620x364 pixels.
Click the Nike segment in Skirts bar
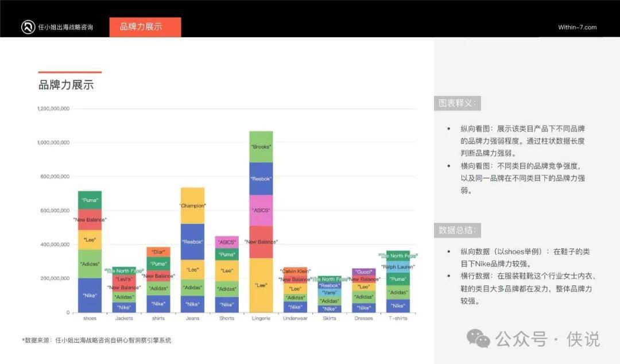[330, 309]
